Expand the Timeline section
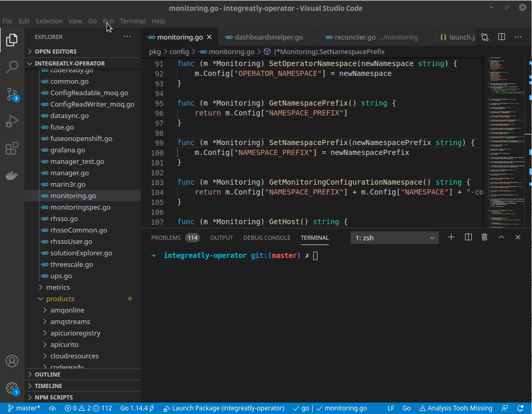This screenshot has height=414, width=532. pos(83,386)
